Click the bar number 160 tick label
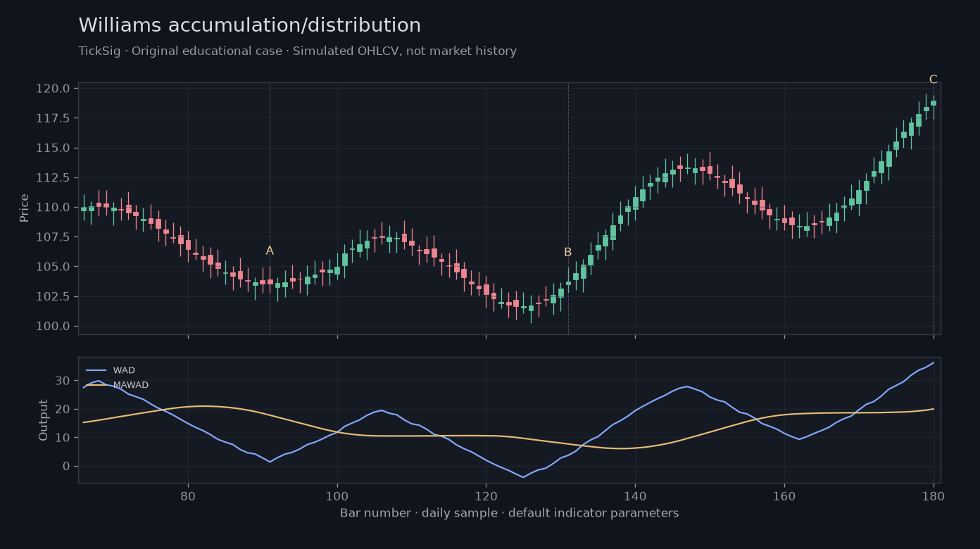Screen dimensions: 980x549 [x=784, y=495]
